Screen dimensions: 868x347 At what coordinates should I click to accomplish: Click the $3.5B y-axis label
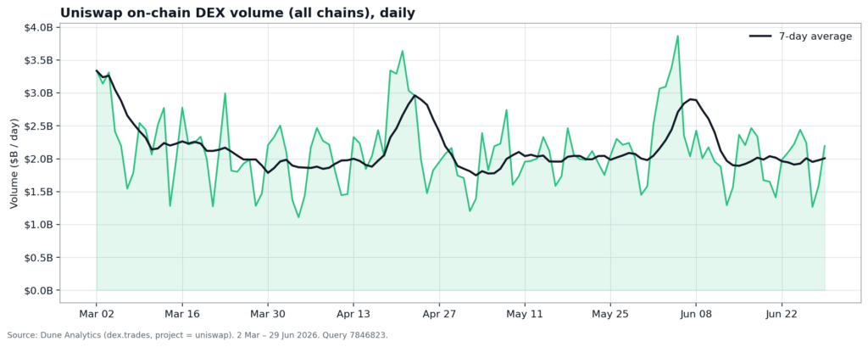tap(37, 60)
